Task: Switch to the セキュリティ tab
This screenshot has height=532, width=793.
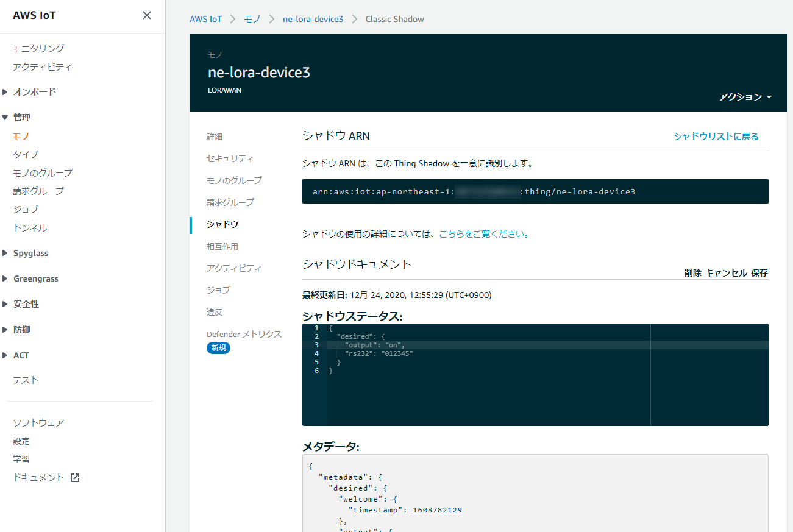Action: click(x=230, y=158)
